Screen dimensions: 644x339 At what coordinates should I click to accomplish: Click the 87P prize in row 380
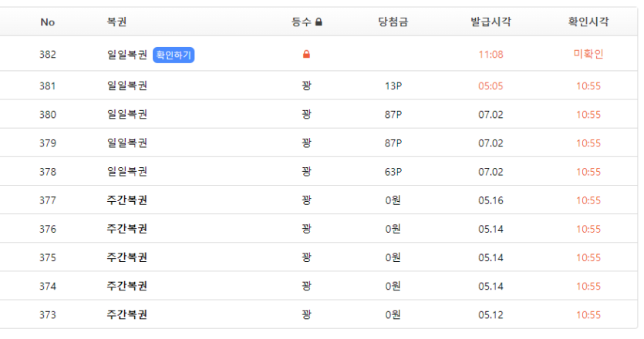coord(393,115)
